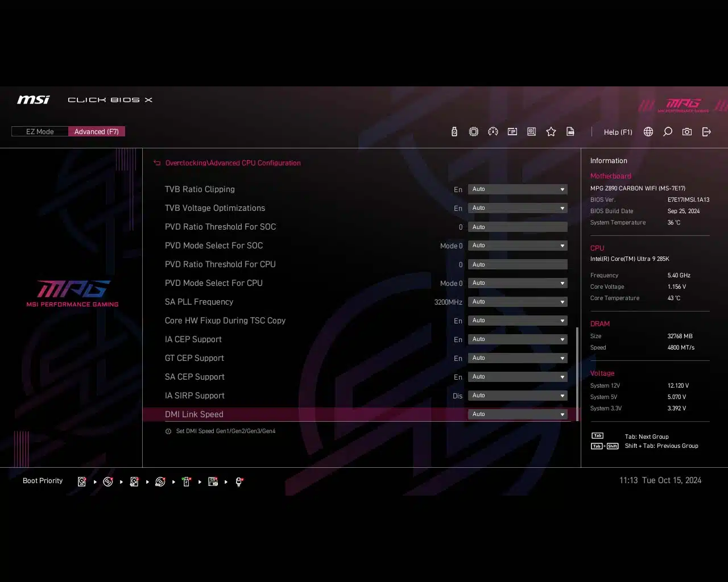
Task: Select the Advanced (F7) tab
Action: click(97, 131)
